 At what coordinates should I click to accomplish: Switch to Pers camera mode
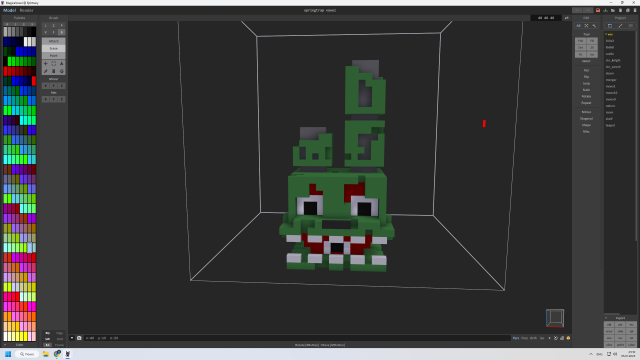click(516, 338)
